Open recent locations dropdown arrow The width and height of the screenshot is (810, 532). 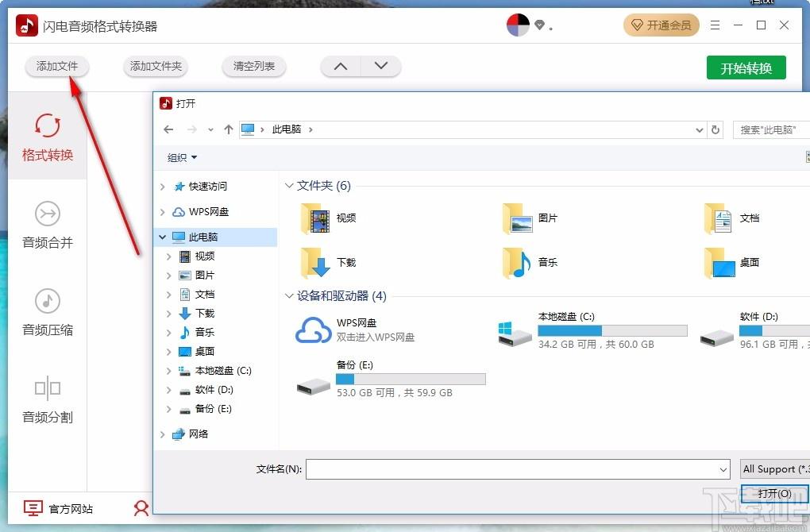[210, 129]
